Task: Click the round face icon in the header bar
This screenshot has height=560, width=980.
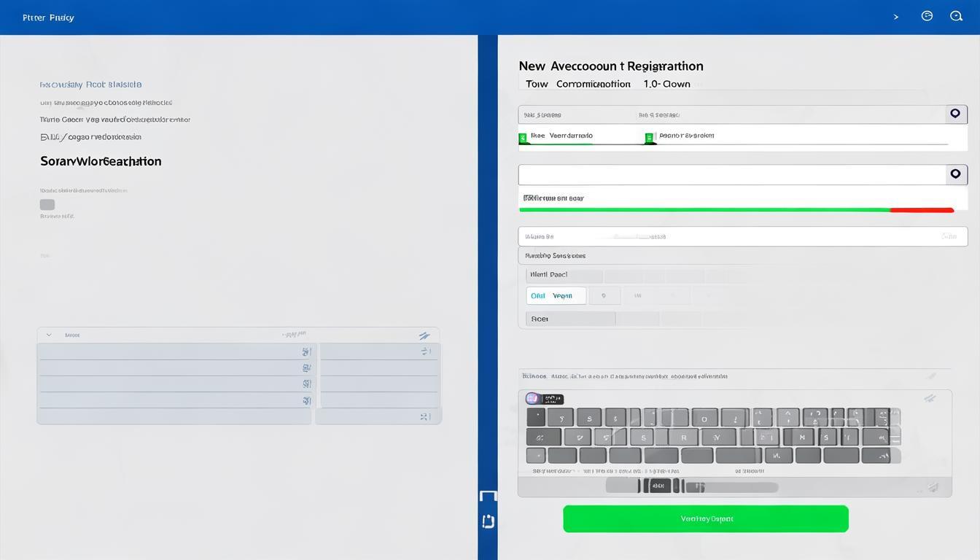Action: pyautogui.click(x=927, y=16)
